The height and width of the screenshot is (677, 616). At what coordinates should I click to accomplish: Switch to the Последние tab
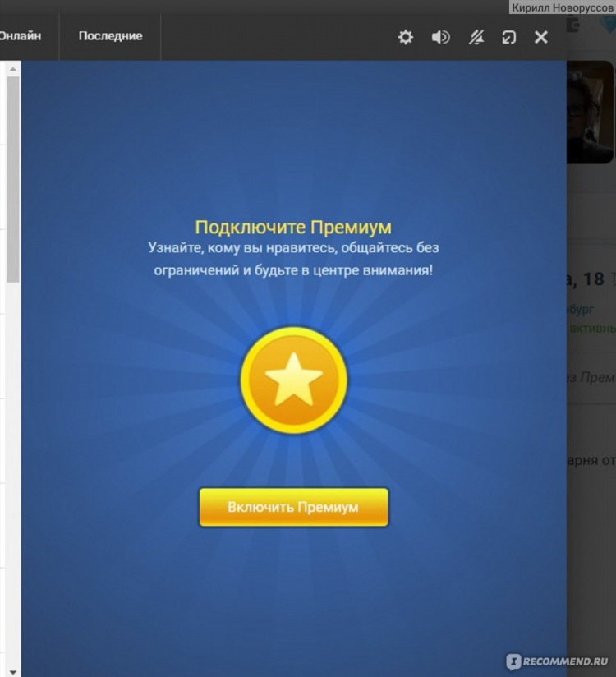(x=110, y=36)
